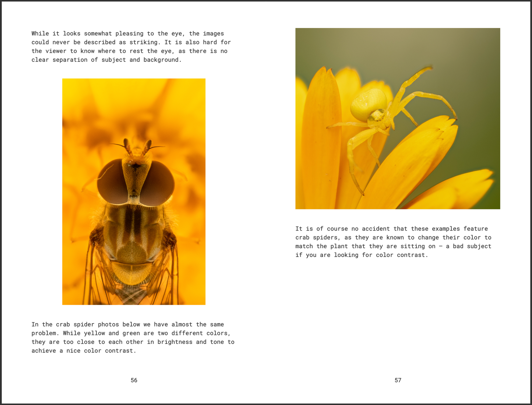This screenshot has height=405, width=532.
Task: Click page number 56
Action: (134, 380)
